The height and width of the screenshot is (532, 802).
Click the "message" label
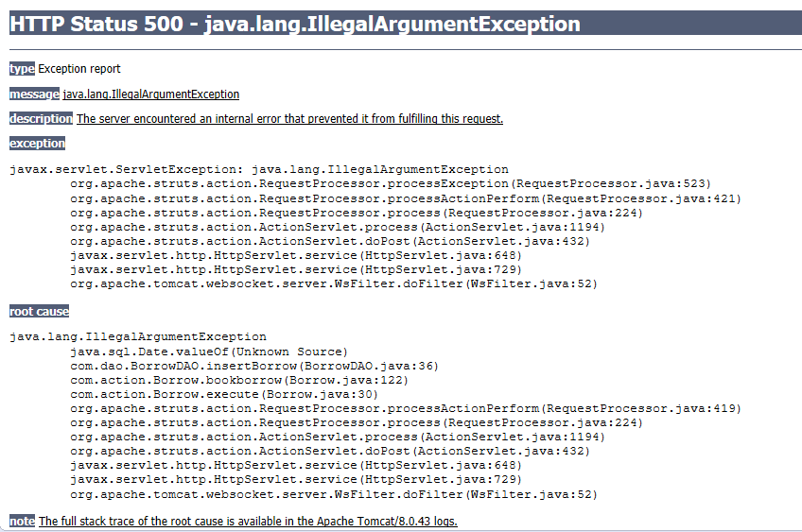[x=34, y=94]
